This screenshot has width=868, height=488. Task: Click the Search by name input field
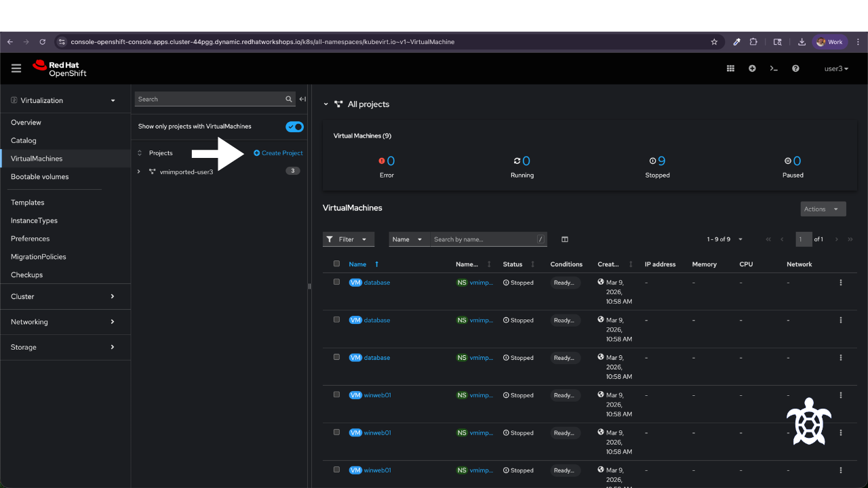point(484,239)
